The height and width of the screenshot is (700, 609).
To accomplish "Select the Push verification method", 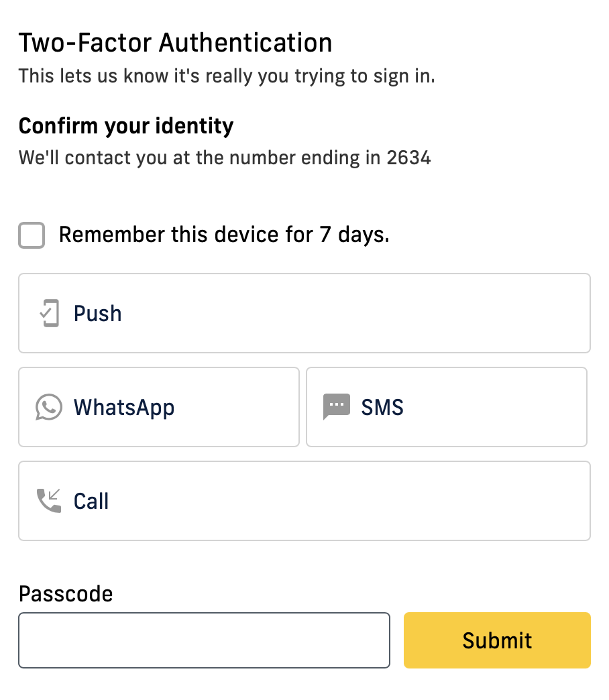I will pyautogui.click(x=304, y=312).
